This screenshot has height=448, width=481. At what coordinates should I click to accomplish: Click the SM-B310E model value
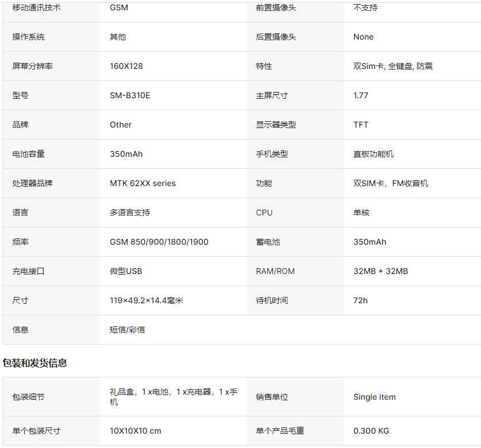tap(130, 95)
